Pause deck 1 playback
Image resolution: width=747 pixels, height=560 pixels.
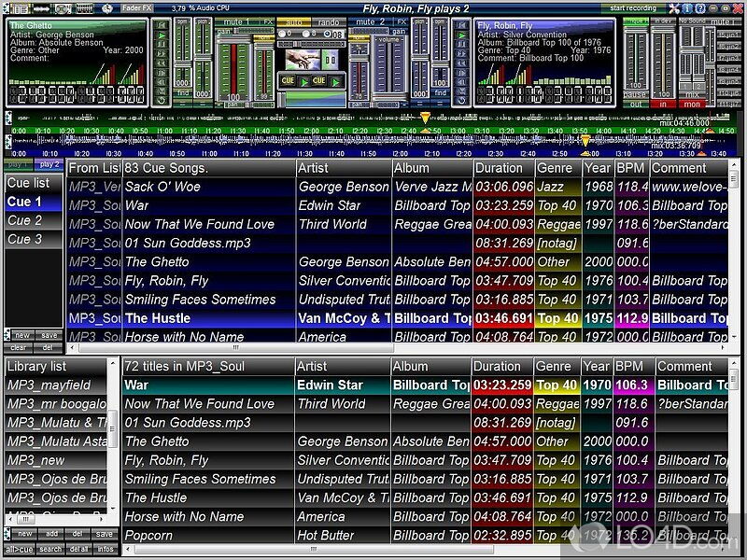pos(162,44)
